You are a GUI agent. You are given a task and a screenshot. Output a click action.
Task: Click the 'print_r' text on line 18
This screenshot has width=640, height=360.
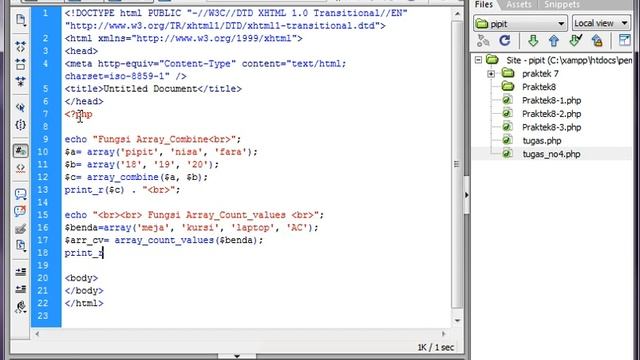[x=84, y=253]
